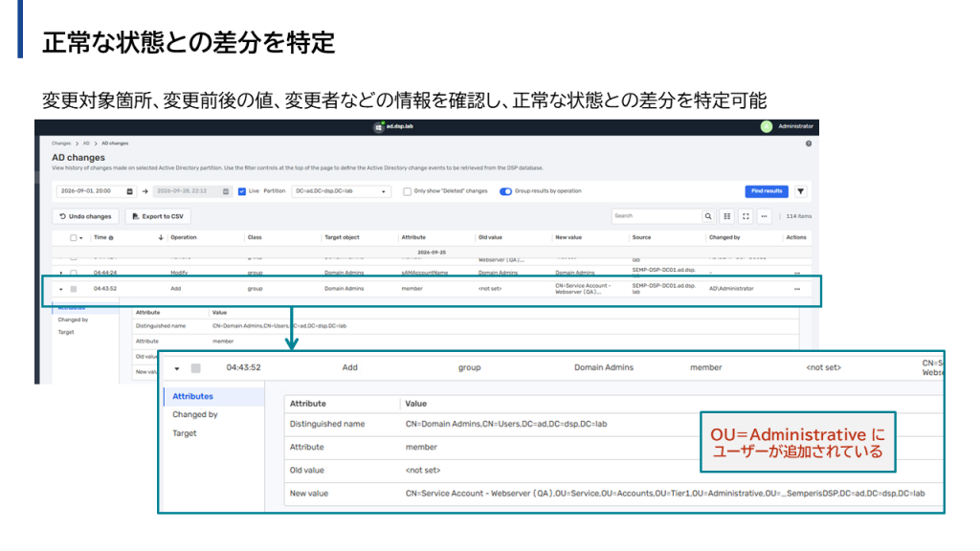Click the Time column info icon
This screenshot has height=551, width=980.
pyautogui.click(x=111, y=238)
